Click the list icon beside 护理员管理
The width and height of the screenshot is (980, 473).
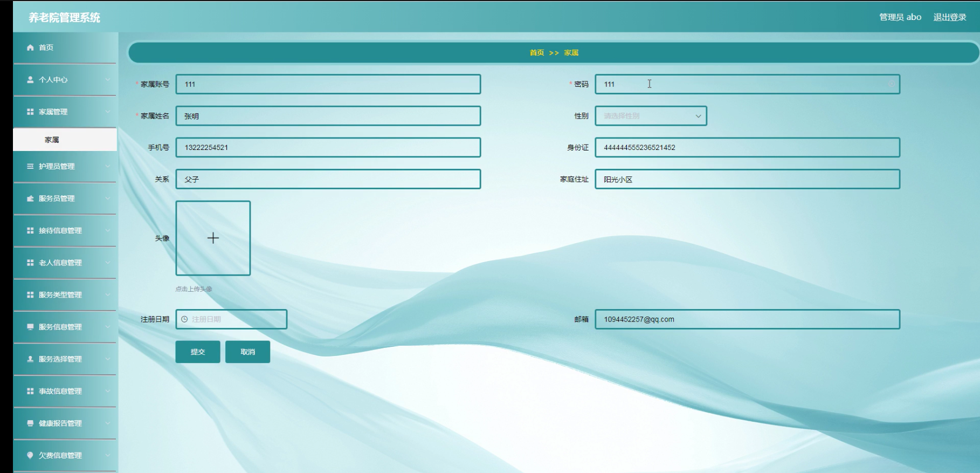[30, 166]
